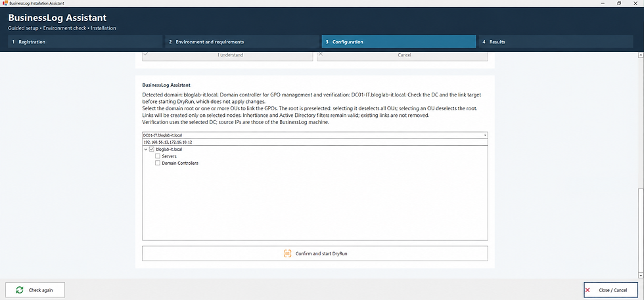Click the DryRun scan icon
Screen dimensions: 644x300
tap(288, 253)
